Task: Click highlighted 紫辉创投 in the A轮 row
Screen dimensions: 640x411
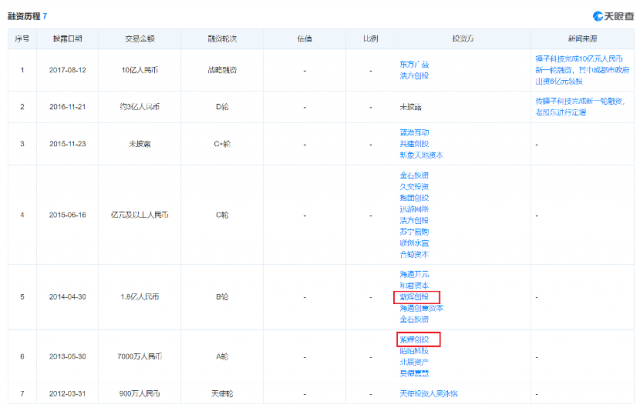Action: [x=414, y=340]
